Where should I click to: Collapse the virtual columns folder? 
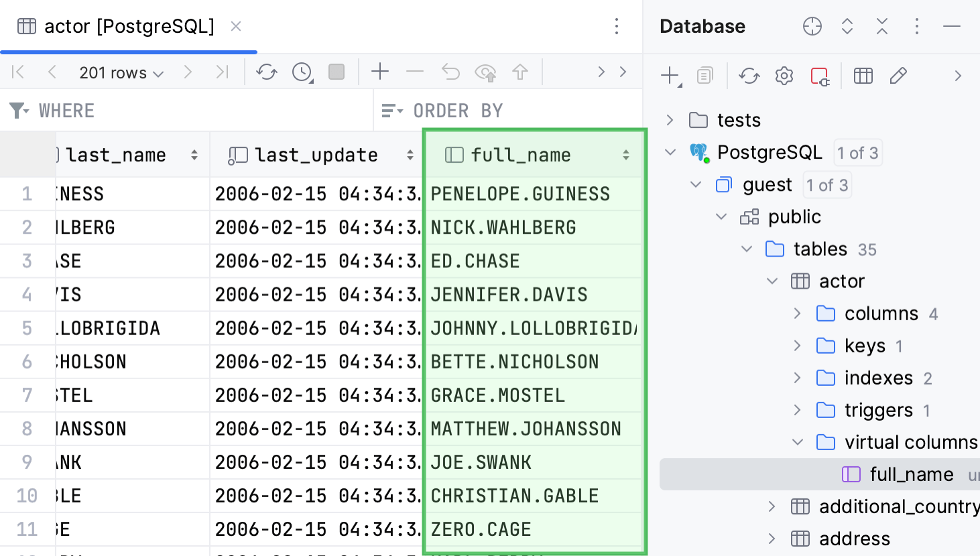click(798, 442)
